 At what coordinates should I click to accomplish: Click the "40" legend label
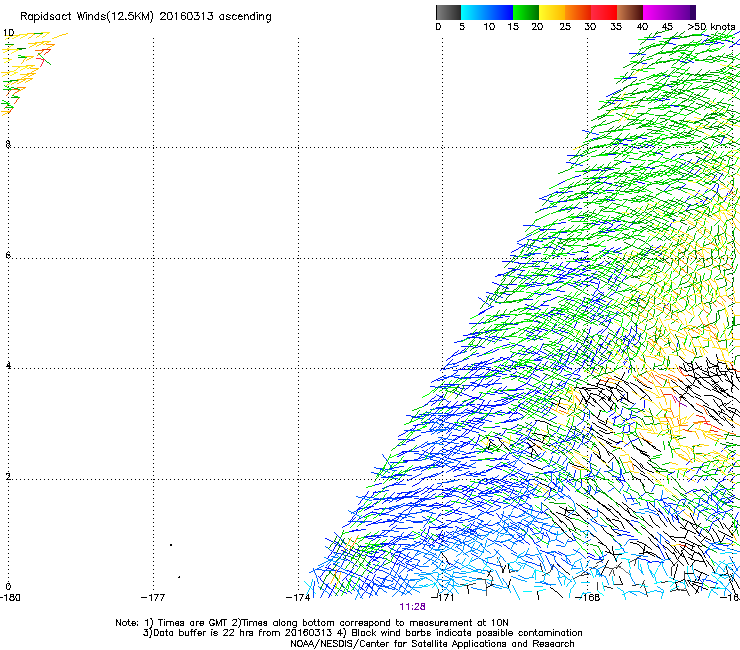point(642,27)
